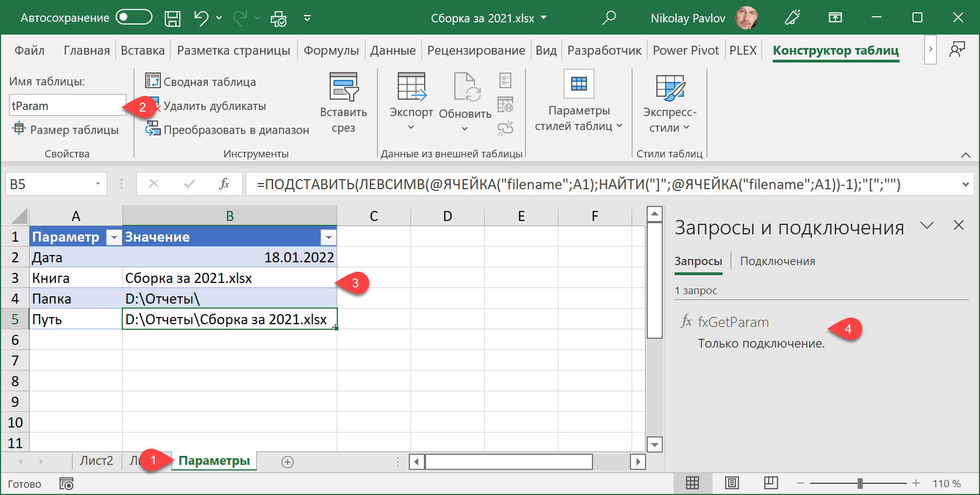Switch to the Вставка tab

[142, 50]
